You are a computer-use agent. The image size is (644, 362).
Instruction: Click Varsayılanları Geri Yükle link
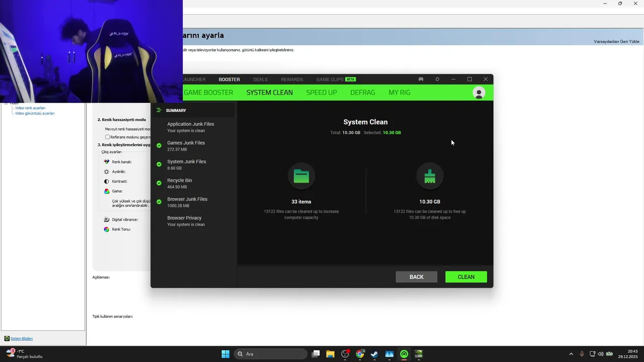coord(616,41)
